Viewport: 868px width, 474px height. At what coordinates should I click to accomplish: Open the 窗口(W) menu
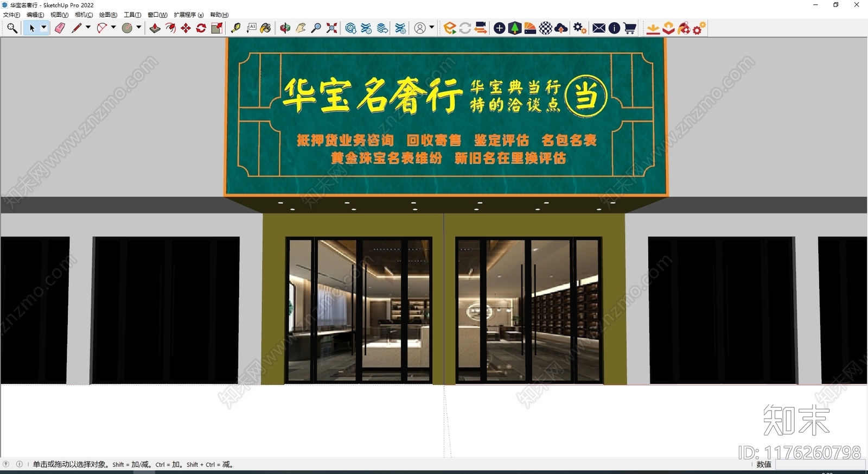(x=157, y=15)
